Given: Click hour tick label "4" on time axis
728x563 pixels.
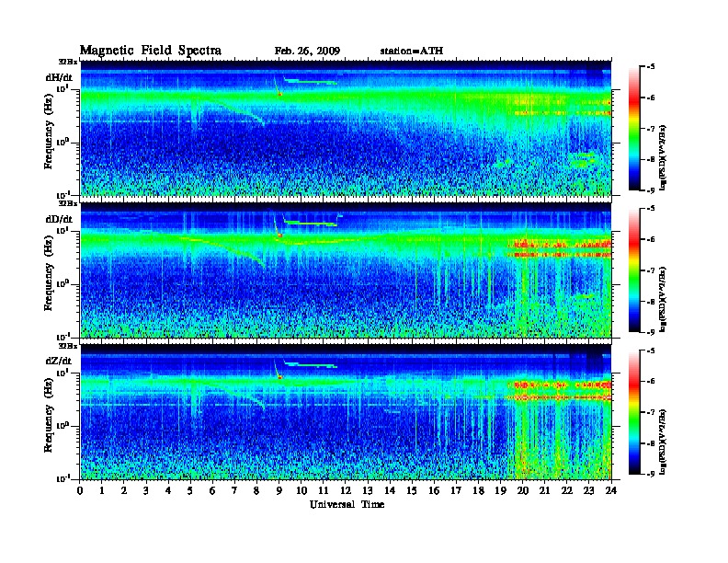Looking at the screenshot, I should click(x=168, y=490).
